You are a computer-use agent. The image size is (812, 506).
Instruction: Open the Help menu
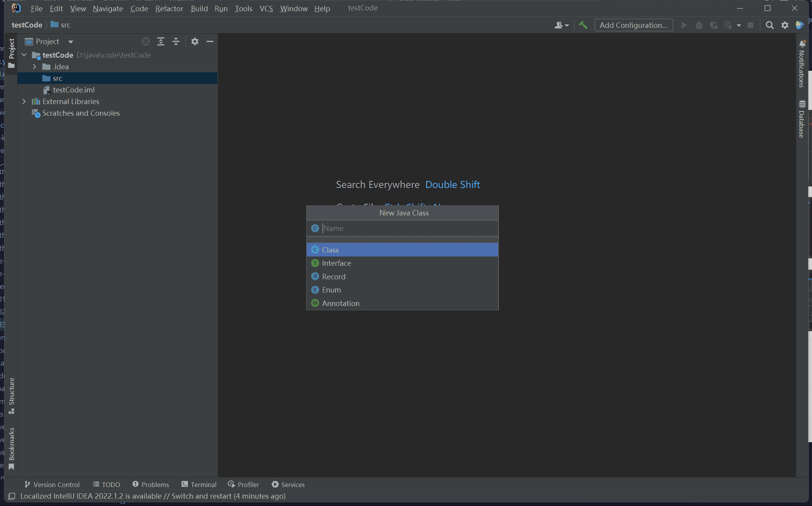[322, 9]
